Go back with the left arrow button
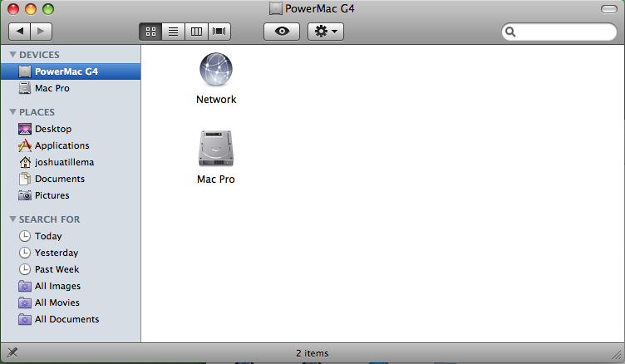 click(x=20, y=31)
